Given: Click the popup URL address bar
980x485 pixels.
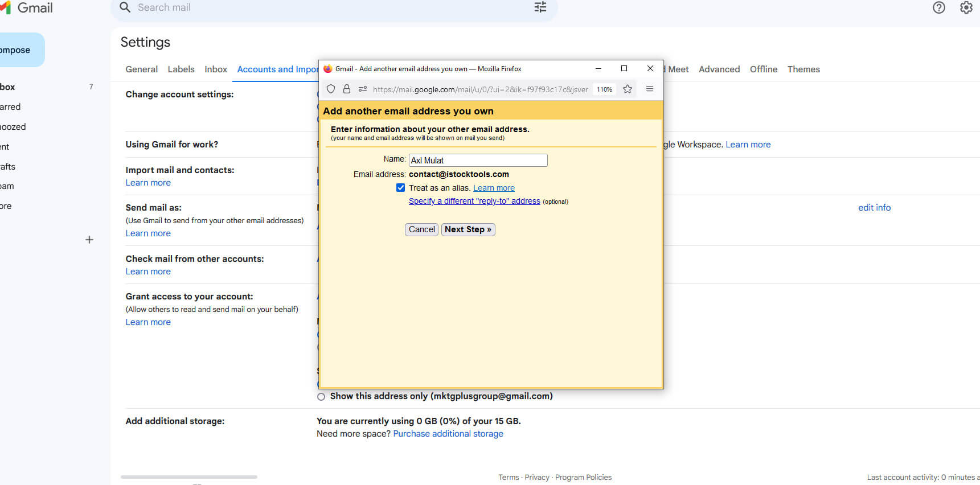Looking at the screenshot, I should 481,89.
